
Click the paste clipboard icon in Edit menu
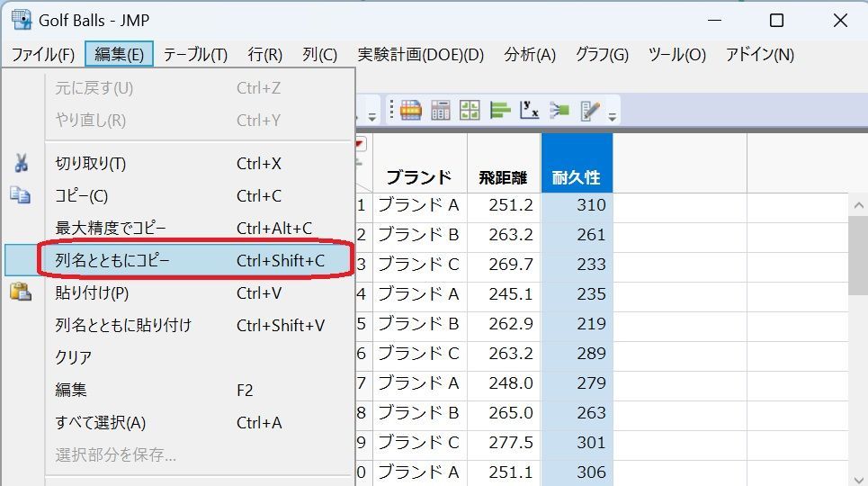(x=21, y=292)
